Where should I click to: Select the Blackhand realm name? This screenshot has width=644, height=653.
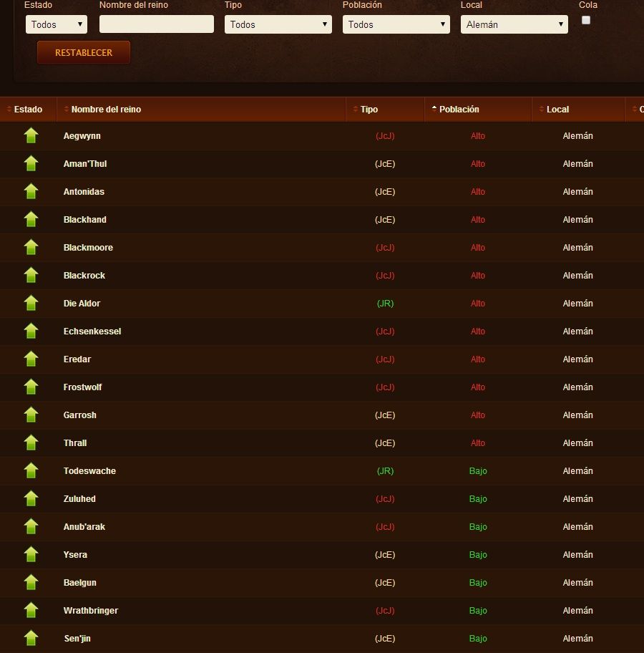pos(85,220)
